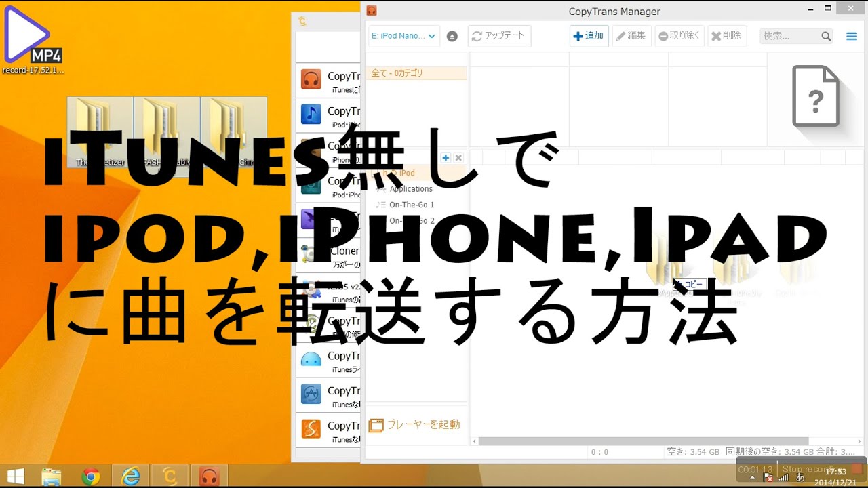Image resolution: width=868 pixels, height=488 pixels.
Task: Click the 取り除く remove button
Action: tap(679, 36)
